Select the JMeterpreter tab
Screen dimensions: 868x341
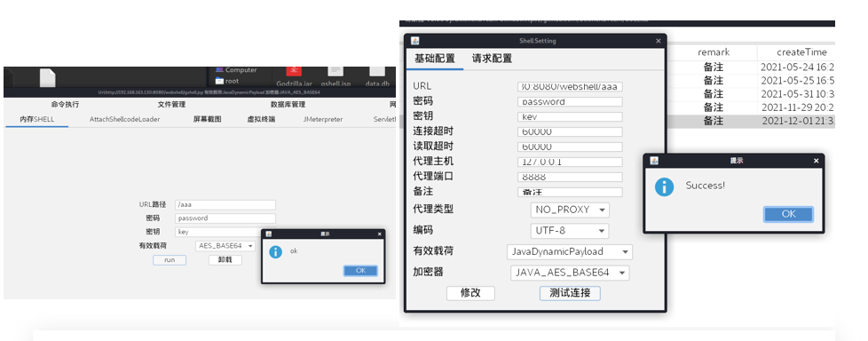click(x=323, y=119)
